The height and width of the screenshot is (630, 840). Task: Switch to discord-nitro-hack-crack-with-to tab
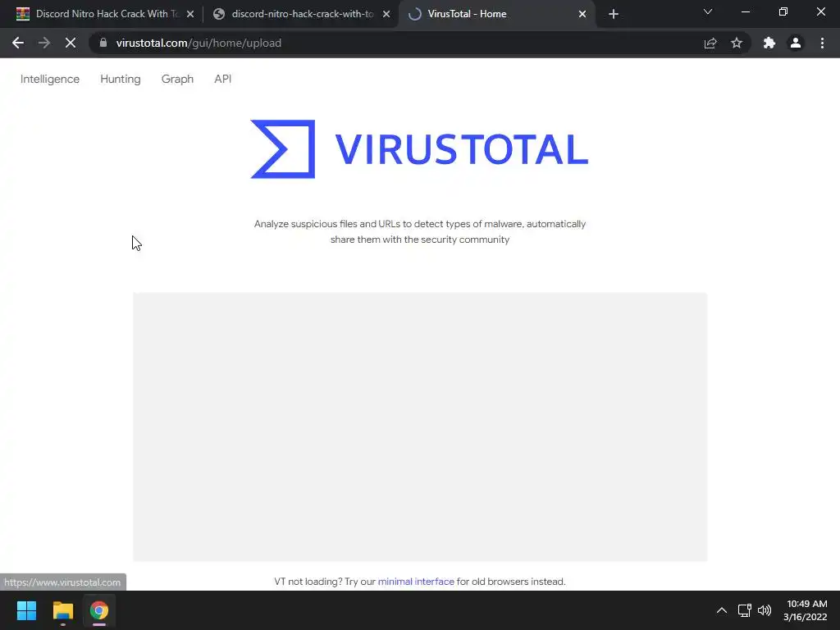coord(302,14)
